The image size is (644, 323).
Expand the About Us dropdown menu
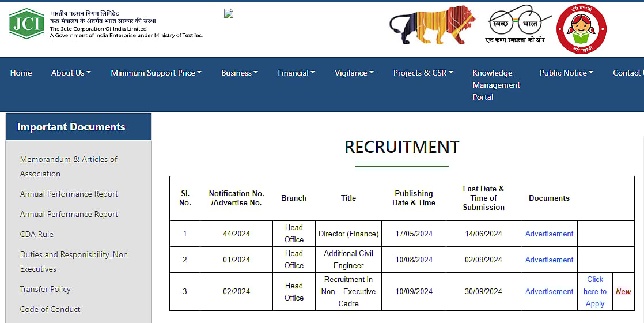71,73
